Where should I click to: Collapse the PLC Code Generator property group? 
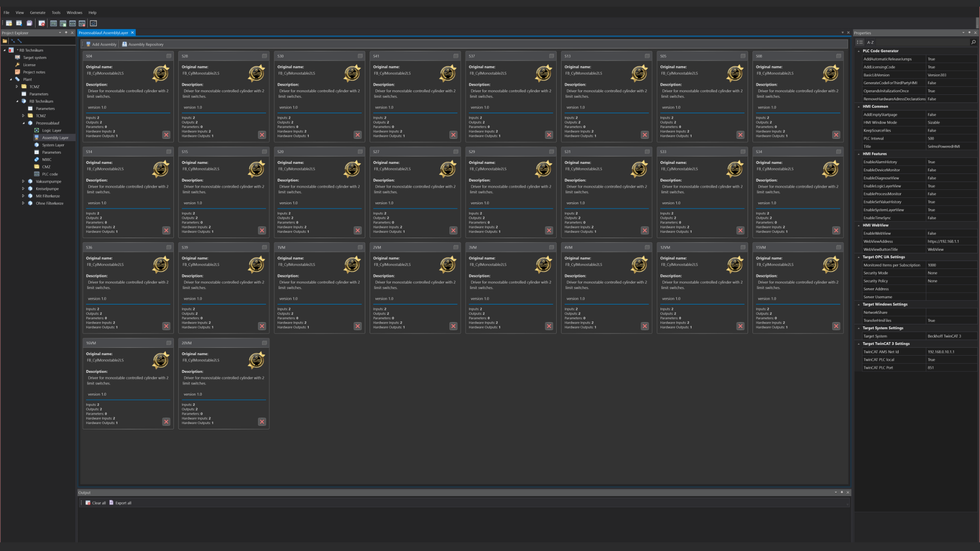pos(859,51)
